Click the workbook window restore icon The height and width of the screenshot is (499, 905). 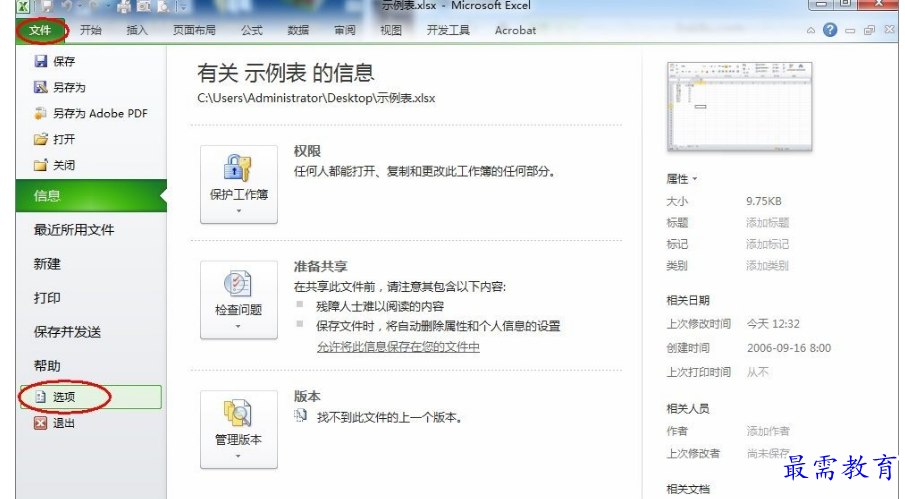[x=869, y=31]
